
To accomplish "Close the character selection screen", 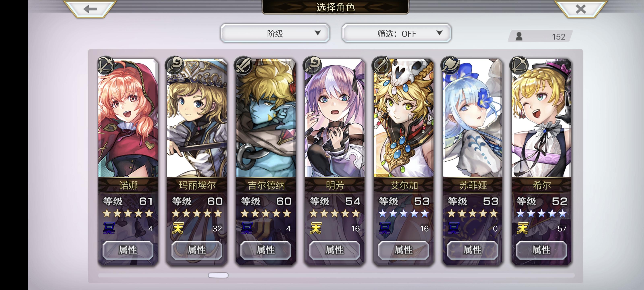I will 580,9.
